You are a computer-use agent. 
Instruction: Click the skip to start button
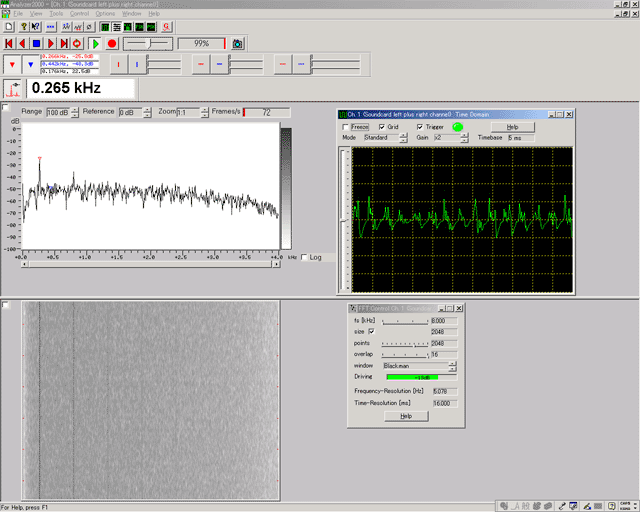pyautogui.click(x=9, y=44)
